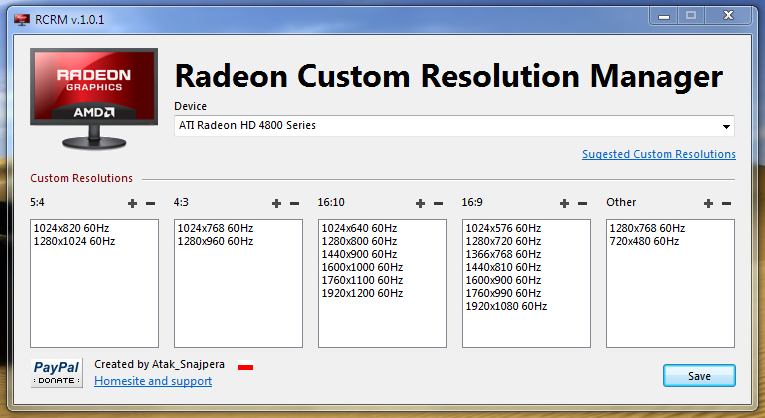Select 1280x768 60Hz in Other list
Image resolution: width=765 pixels, height=418 pixels.
(647, 228)
